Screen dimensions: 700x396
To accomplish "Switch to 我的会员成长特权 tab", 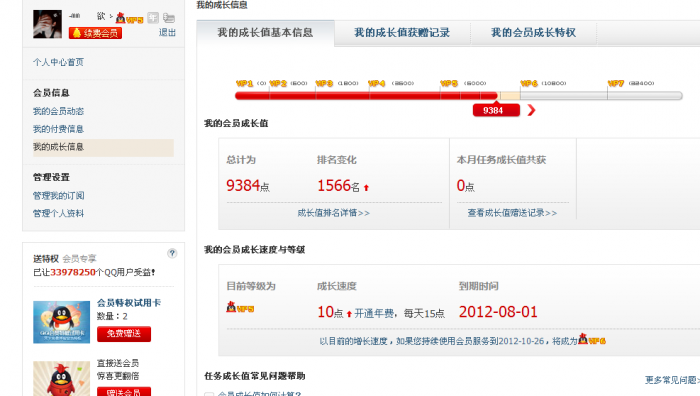I will (533, 33).
